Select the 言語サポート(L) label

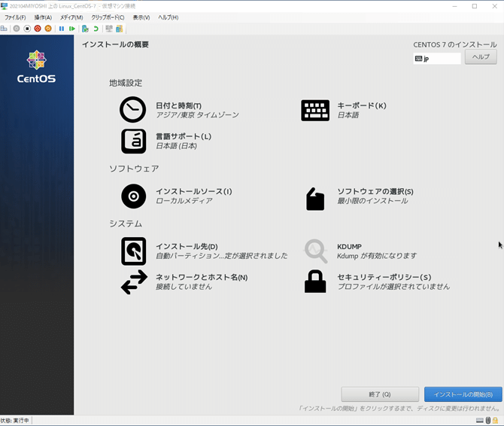[184, 136]
